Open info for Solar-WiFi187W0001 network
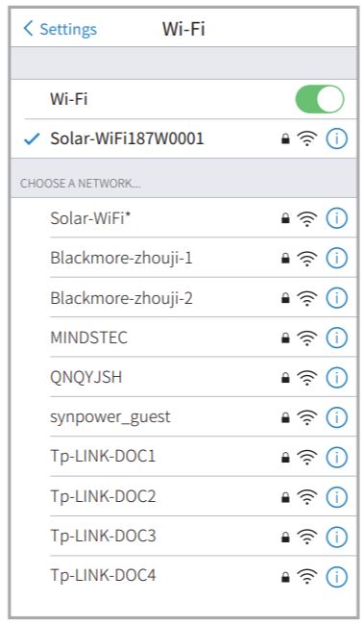This screenshot has height=626, width=364. pyautogui.click(x=336, y=138)
